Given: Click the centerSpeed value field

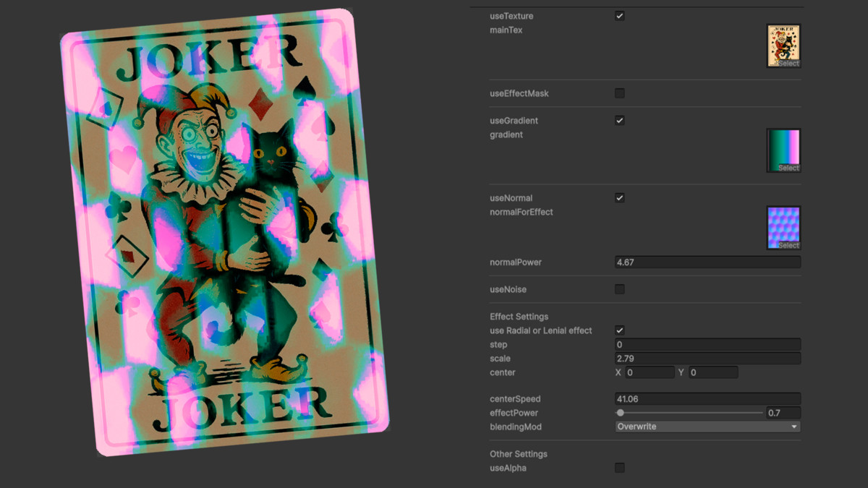Looking at the screenshot, I should 707,399.
